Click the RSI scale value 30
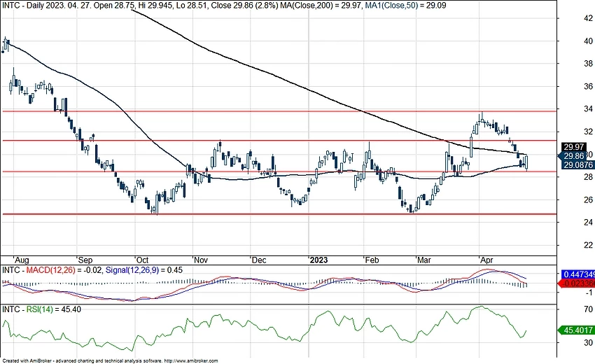Screen dimensions: 595x364 tap(588, 342)
